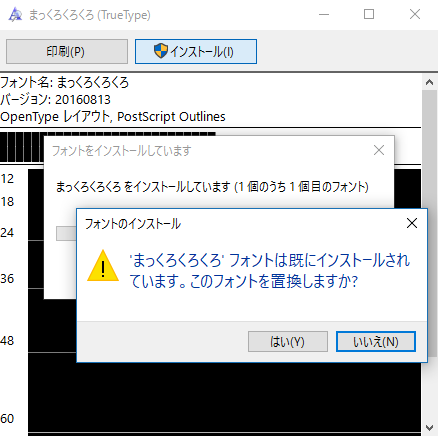The image size is (438, 436).
Task: Click the 60 point size label
Action: 7,419
